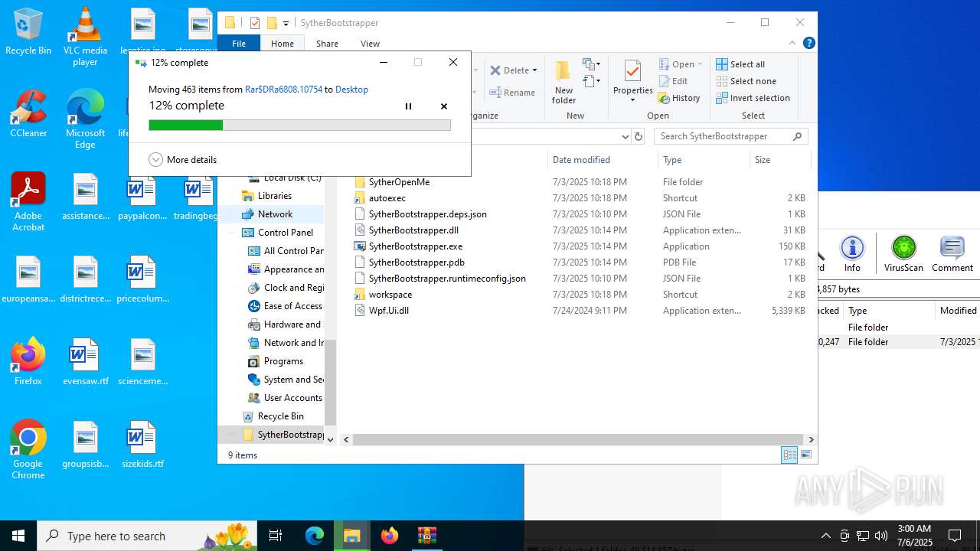Image resolution: width=980 pixels, height=551 pixels.
Task: Collapse the Control Panel tree node
Action: click(231, 233)
